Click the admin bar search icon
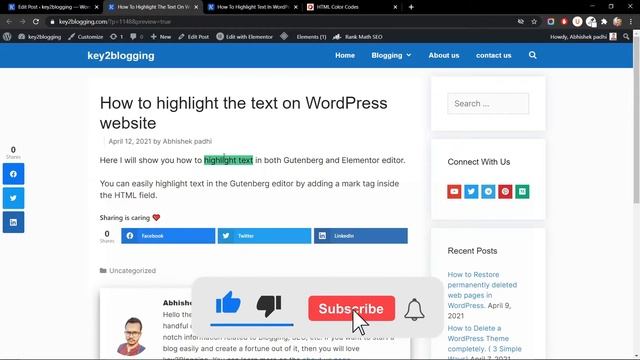 tap(626, 37)
